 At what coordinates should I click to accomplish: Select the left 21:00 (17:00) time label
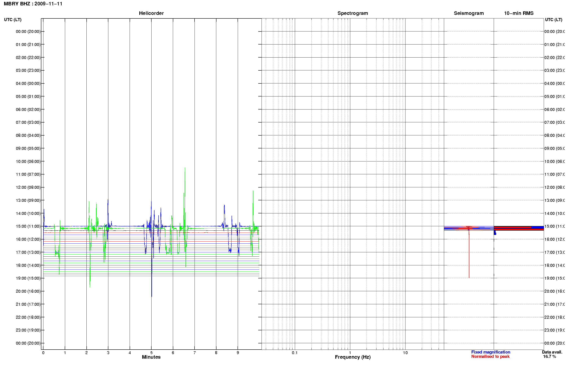(28, 304)
